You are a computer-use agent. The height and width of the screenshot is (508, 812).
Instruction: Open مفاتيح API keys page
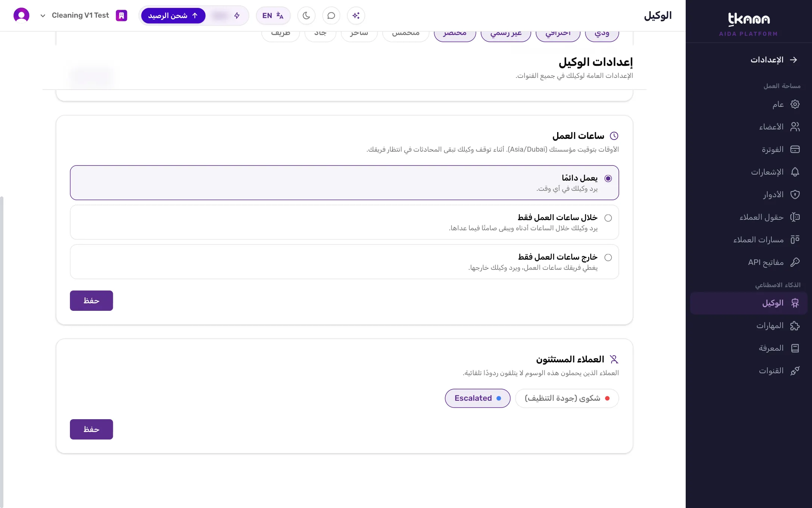click(x=749, y=262)
